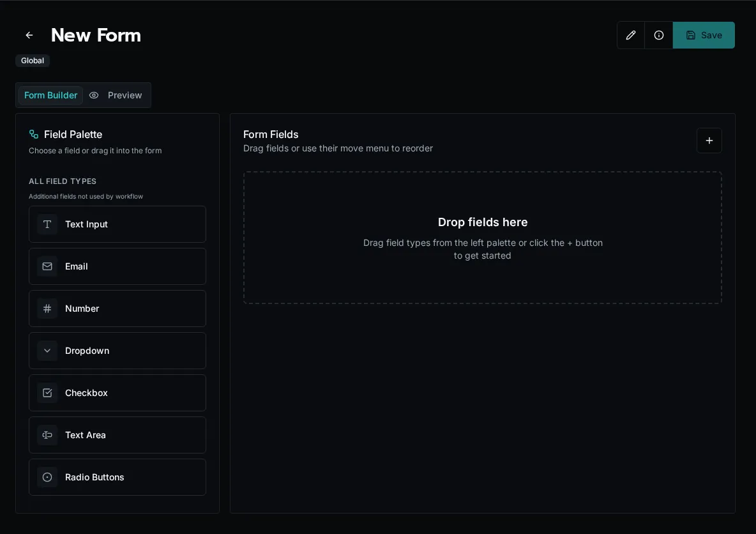756x534 pixels.
Task: Add a field with the plus button
Action: [x=709, y=141]
